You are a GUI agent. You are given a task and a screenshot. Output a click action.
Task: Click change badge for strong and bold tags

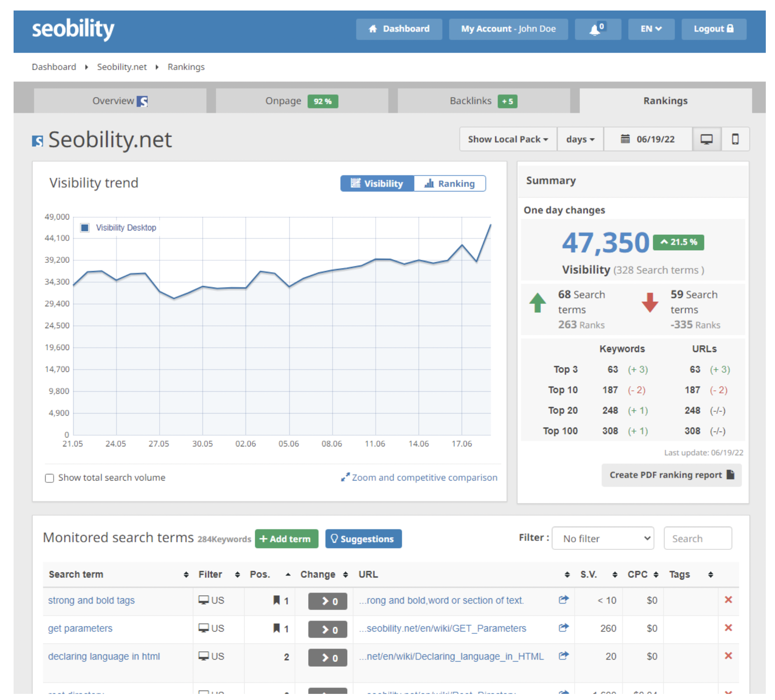[x=327, y=601]
